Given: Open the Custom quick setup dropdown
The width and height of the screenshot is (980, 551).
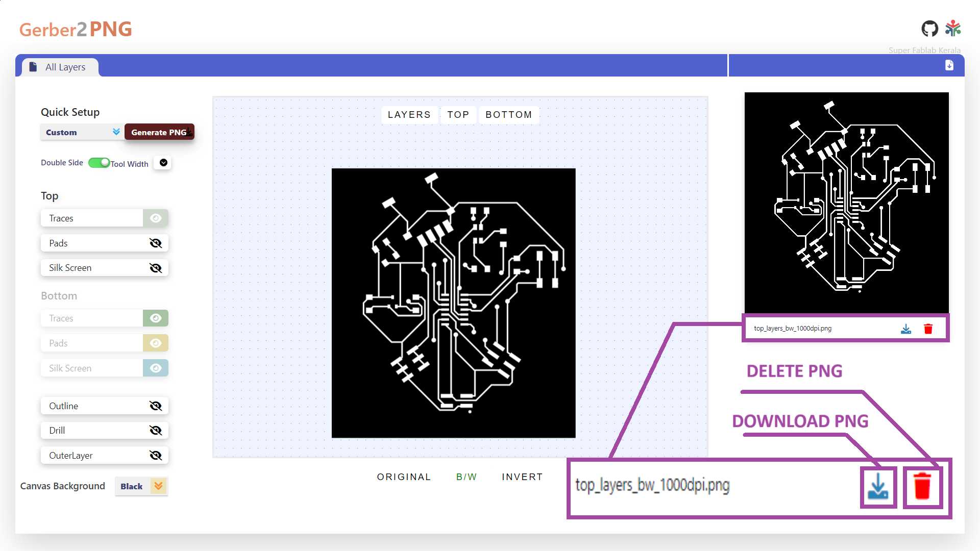Looking at the screenshot, I should click(x=82, y=132).
